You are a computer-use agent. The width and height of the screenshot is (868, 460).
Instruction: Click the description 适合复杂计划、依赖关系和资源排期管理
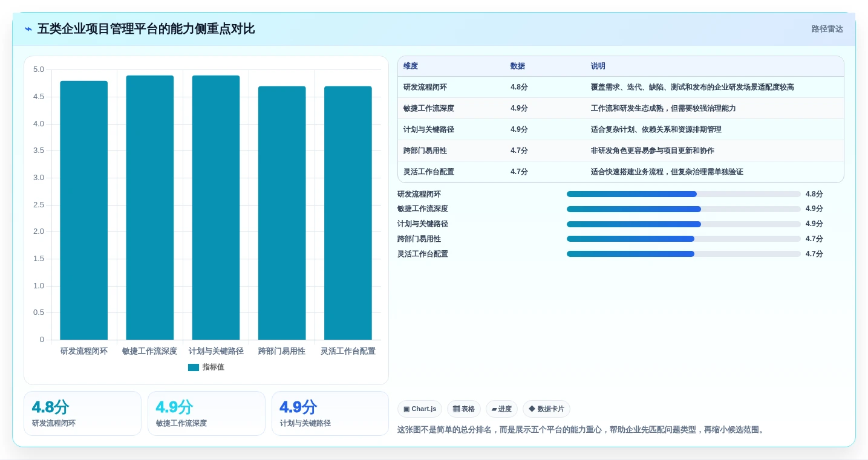coord(656,129)
